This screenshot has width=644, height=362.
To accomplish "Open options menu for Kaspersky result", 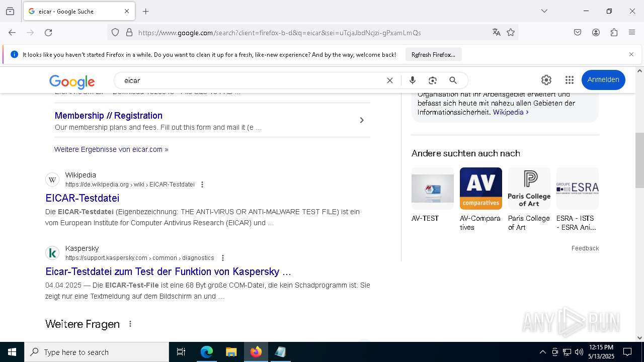I will pos(223,258).
